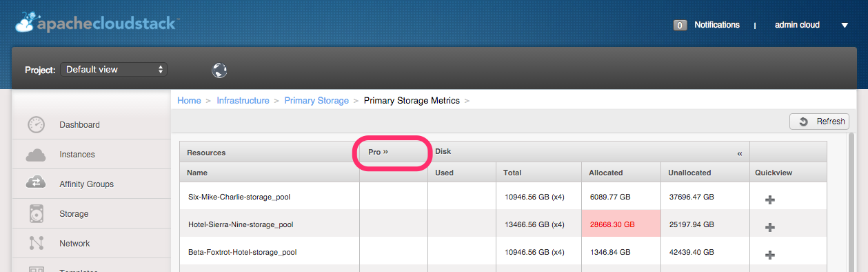
Task: Open quickview plus for Hotel-Sierra-Nine-storage_pool
Action: 770,227
